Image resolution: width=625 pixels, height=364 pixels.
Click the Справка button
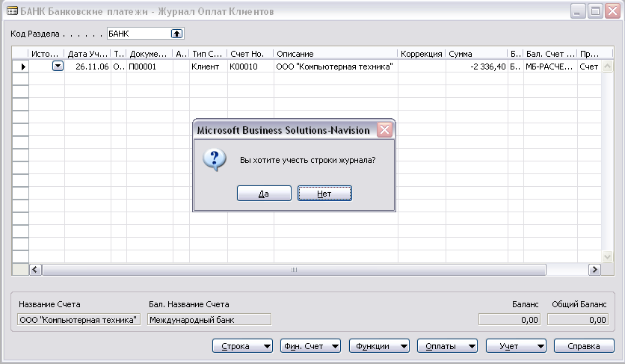[x=584, y=346]
